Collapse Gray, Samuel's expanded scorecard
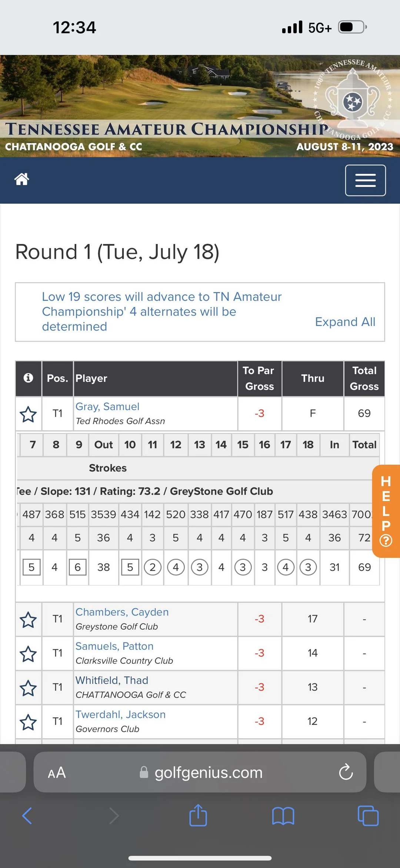Image resolution: width=400 pixels, height=868 pixels. pos(107,406)
